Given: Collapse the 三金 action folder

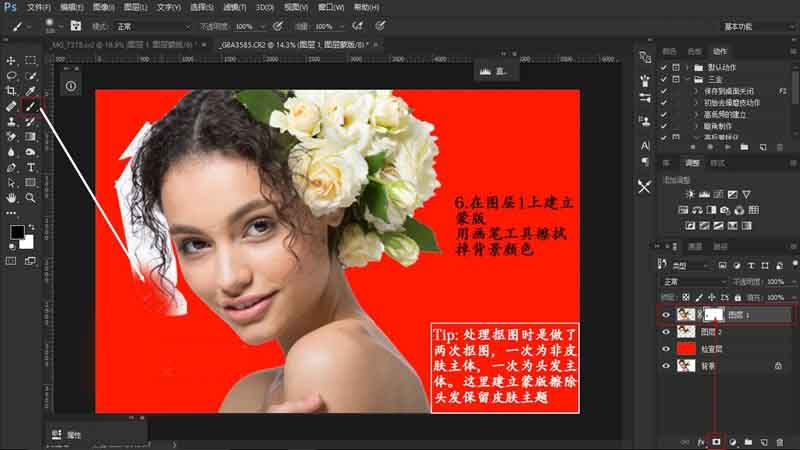Looking at the screenshot, I should click(687, 79).
